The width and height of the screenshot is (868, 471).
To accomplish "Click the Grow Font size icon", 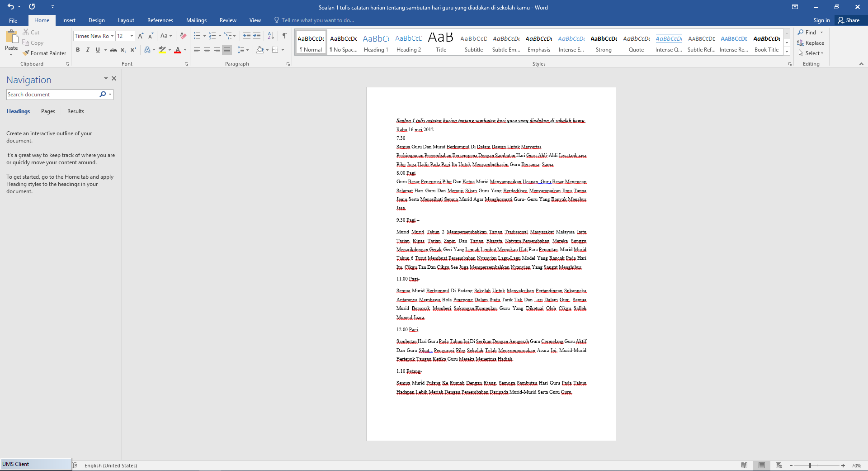I will pyautogui.click(x=141, y=36).
